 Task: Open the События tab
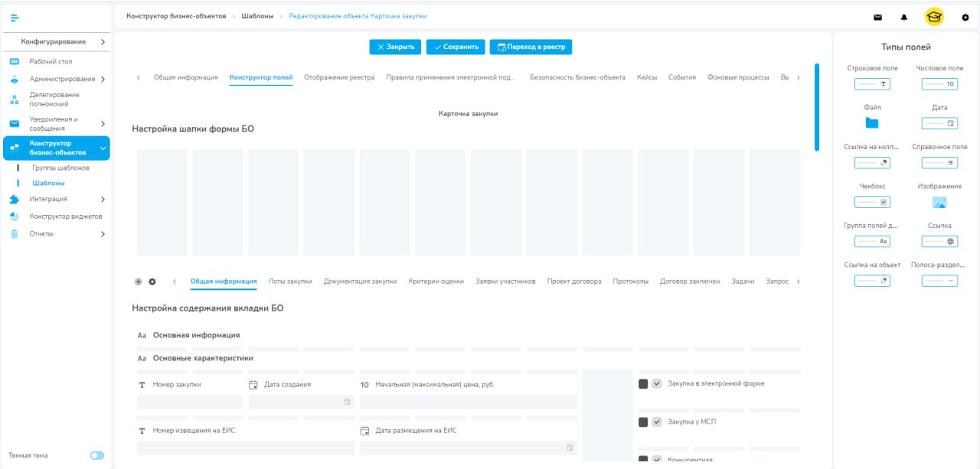pyautogui.click(x=681, y=77)
